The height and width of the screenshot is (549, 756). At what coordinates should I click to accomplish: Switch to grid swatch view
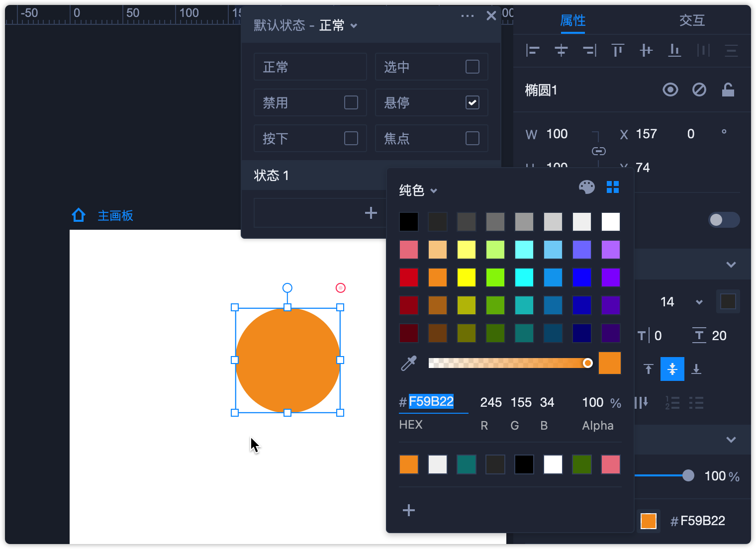point(613,187)
